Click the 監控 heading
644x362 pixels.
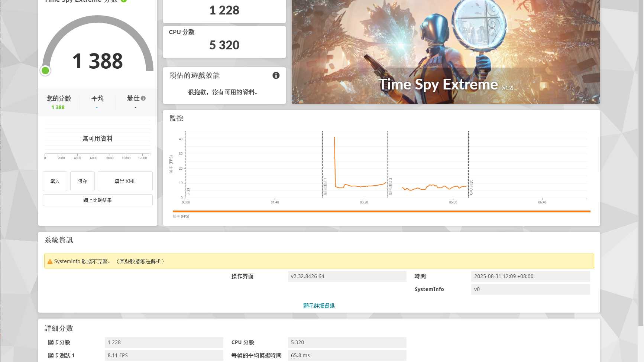[176, 118]
